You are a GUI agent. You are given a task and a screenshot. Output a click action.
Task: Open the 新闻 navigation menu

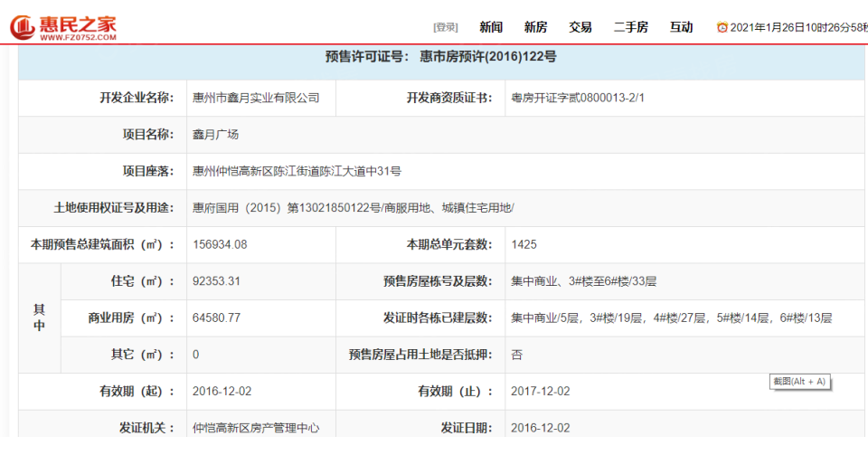[x=491, y=27]
